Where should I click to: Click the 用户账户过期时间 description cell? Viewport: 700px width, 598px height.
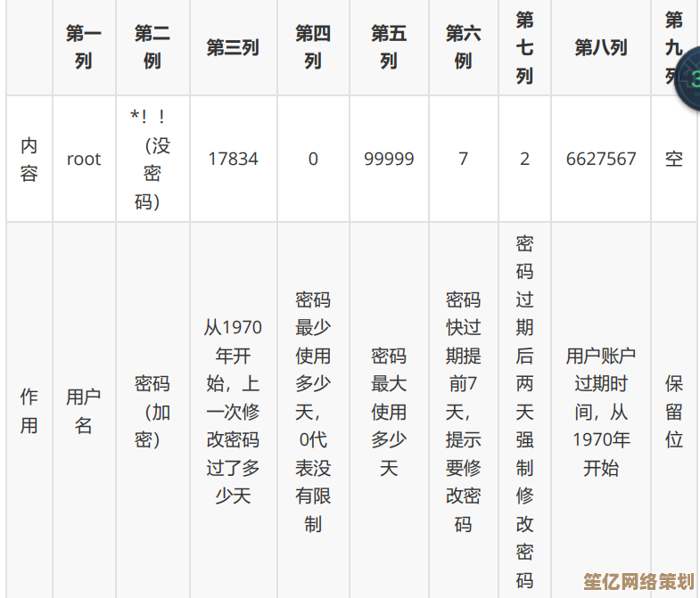(601, 411)
